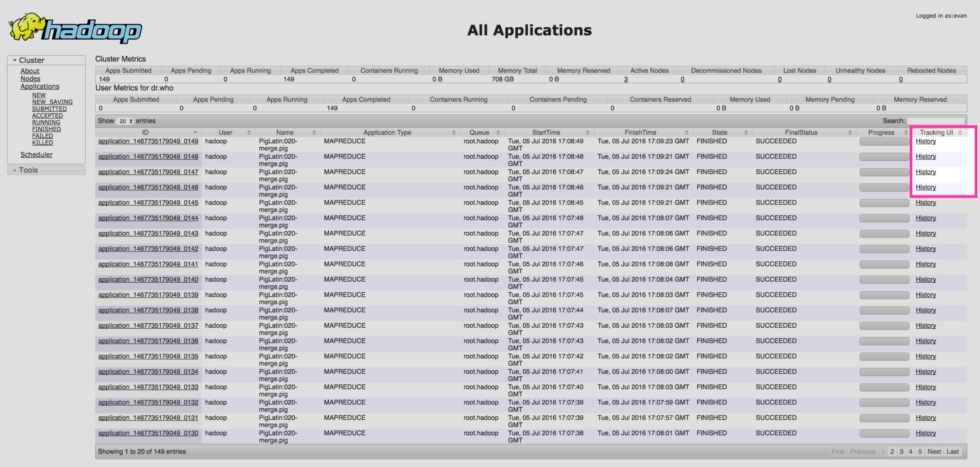Open the FINISHED applications filter
Screen dimensions: 980x467
(x=46, y=129)
